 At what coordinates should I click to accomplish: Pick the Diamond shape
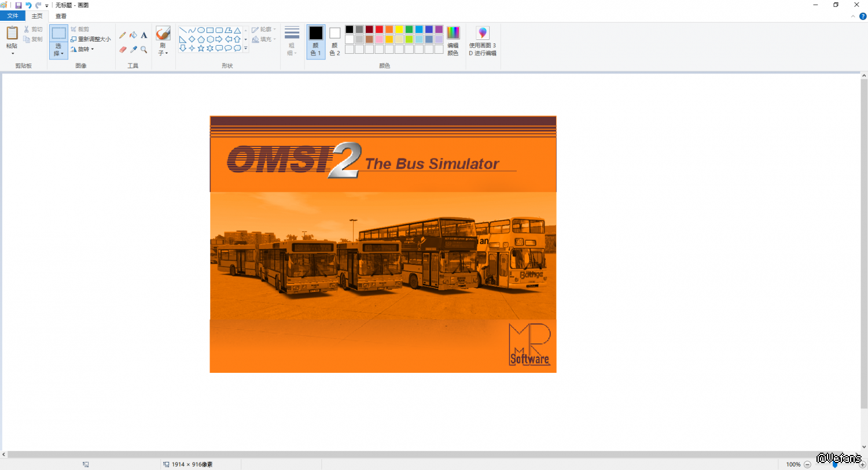click(192, 39)
